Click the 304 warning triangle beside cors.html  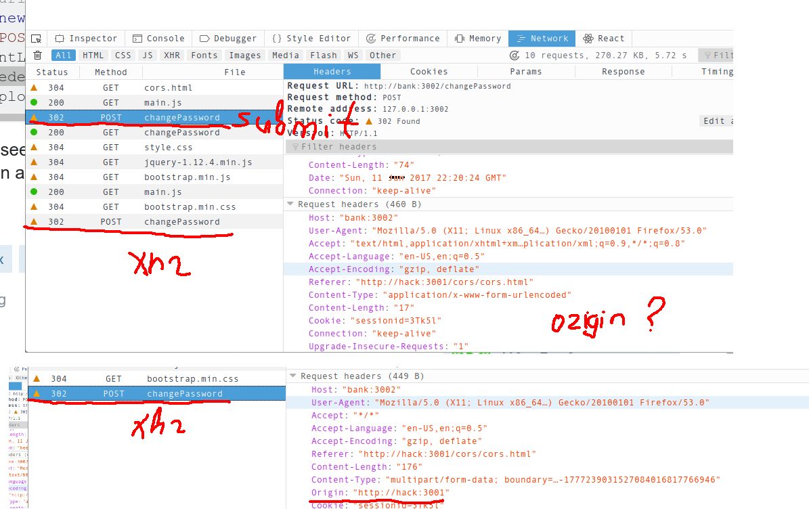tap(34, 88)
